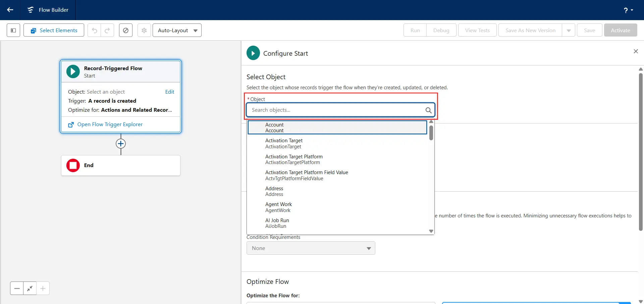Viewport: 644px width, 304px height.
Task: Select the End element icon
Action: pyautogui.click(x=73, y=165)
